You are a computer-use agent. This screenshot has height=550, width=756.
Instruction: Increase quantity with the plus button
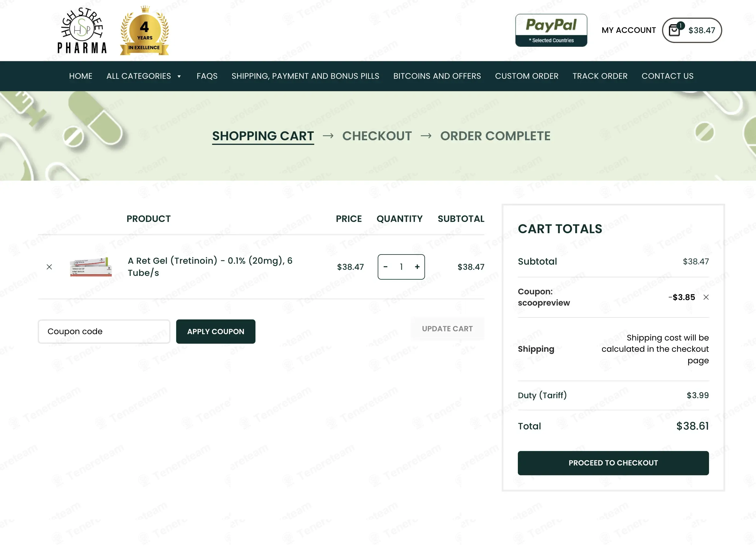pos(417,267)
